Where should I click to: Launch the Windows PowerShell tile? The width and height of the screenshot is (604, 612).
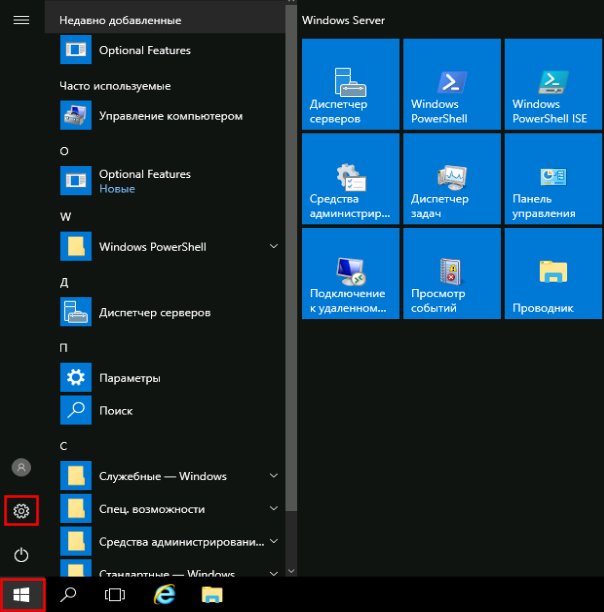[x=452, y=85]
